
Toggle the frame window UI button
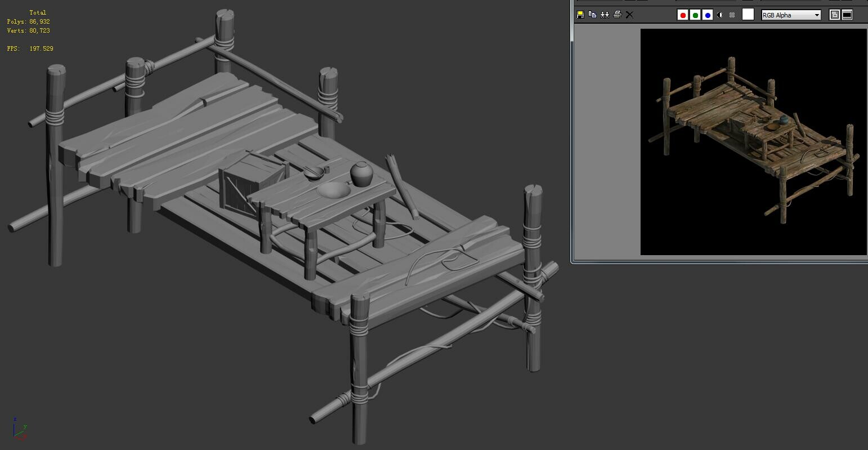847,15
